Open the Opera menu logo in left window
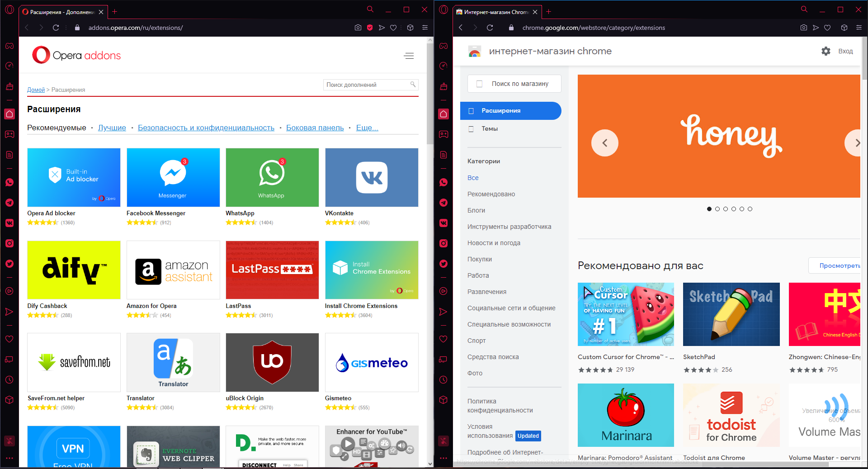 (x=9, y=9)
